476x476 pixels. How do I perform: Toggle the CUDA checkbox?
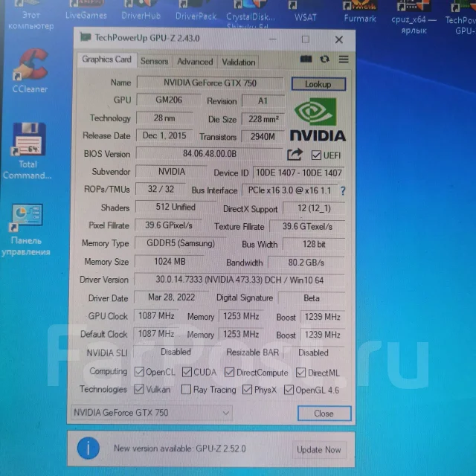tap(187, 372)
